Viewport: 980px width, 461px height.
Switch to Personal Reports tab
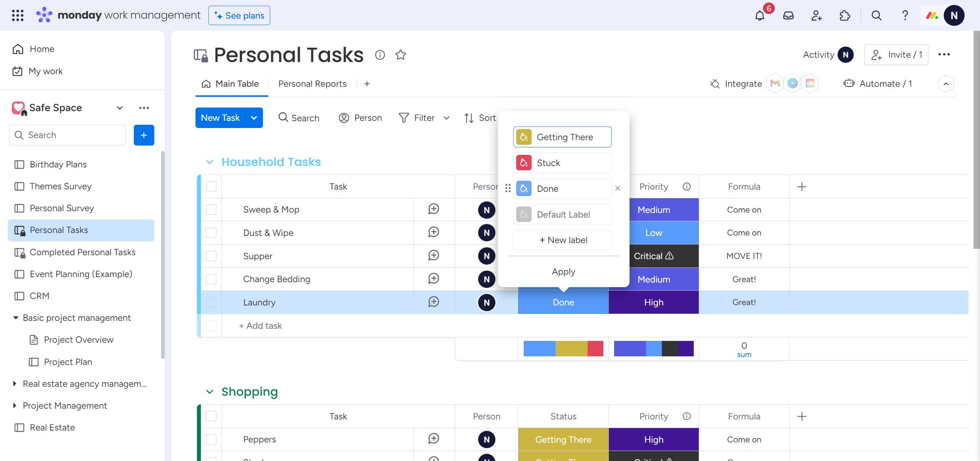click(x=312, y=84)
